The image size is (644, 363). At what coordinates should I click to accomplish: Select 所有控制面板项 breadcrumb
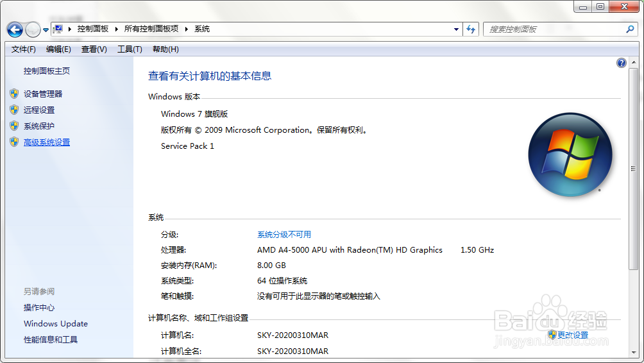tap(151, 29)
